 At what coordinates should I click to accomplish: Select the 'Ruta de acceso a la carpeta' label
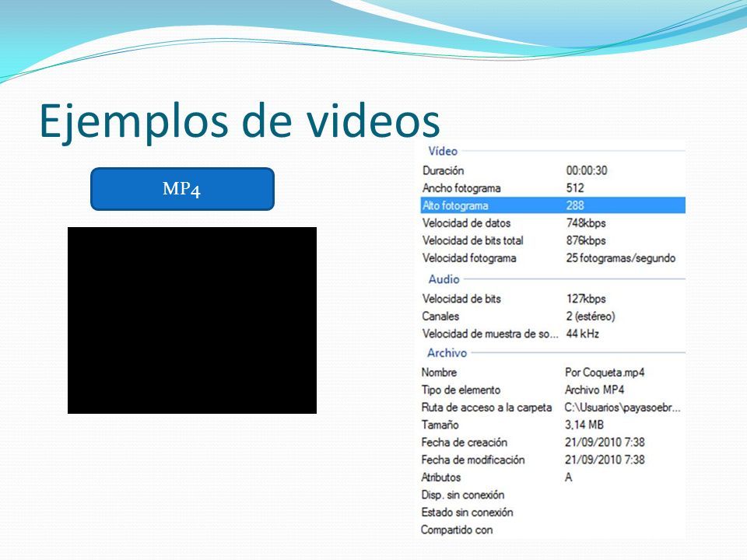[486, 408]
